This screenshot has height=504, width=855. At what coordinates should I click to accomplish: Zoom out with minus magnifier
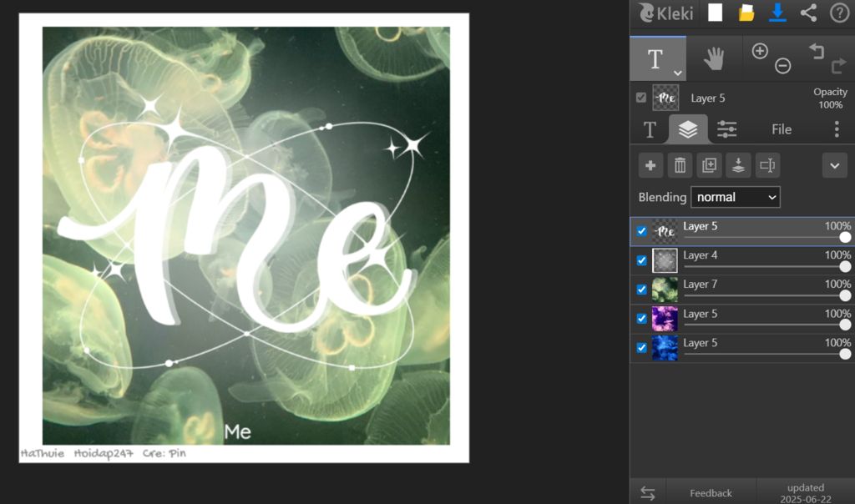[782, 66]
